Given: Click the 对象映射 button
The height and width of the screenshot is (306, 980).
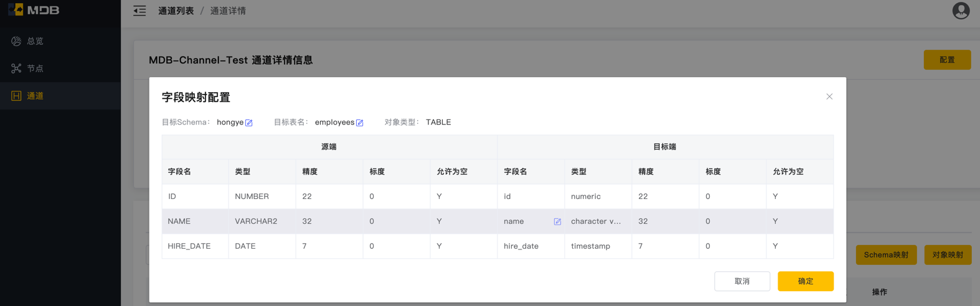Looking at the screenshot, I should click(x=948, y=255).
